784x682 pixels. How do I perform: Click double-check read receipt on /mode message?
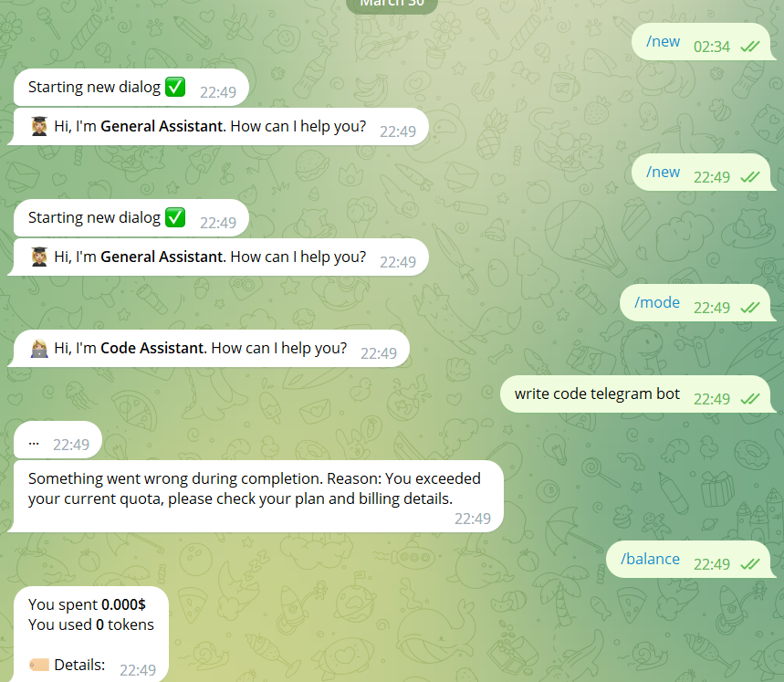tap(750, 308)
